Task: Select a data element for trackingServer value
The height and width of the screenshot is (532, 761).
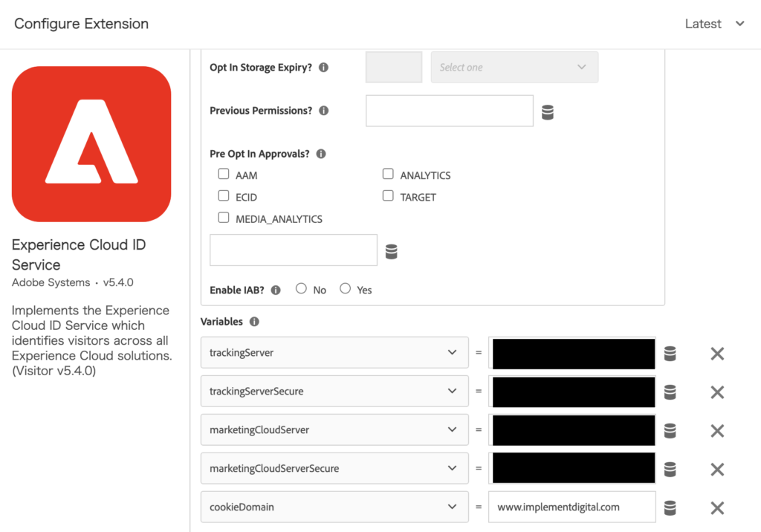Action: 670,354
